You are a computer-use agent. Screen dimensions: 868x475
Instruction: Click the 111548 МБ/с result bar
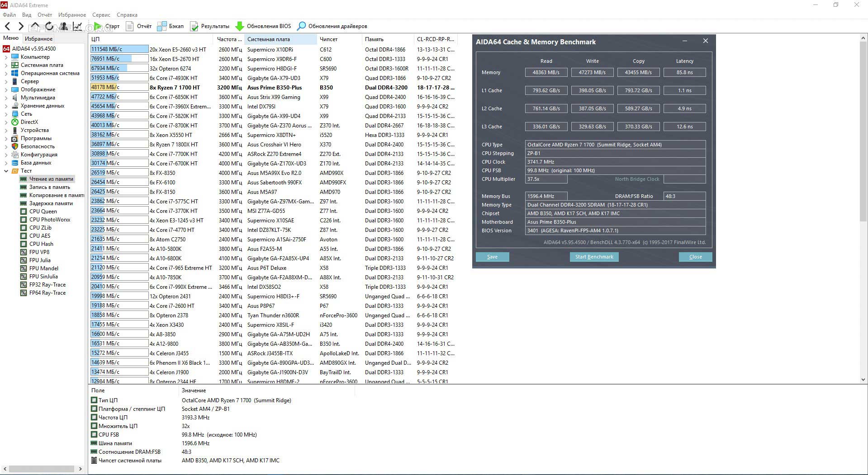pyautogui.click(x=119, y=49)
